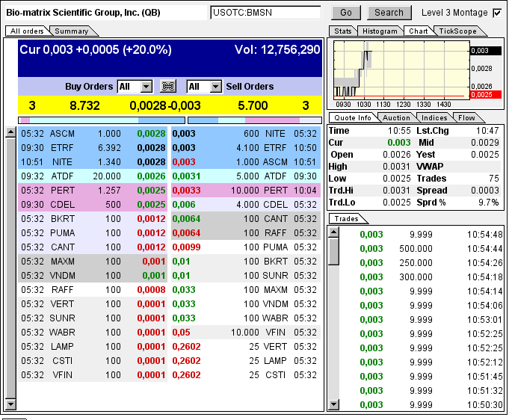Image resolution: width=509 pixels, height=420 pixels.
Task: Select the TickScope tab
Action: click(x=458, y=31)
